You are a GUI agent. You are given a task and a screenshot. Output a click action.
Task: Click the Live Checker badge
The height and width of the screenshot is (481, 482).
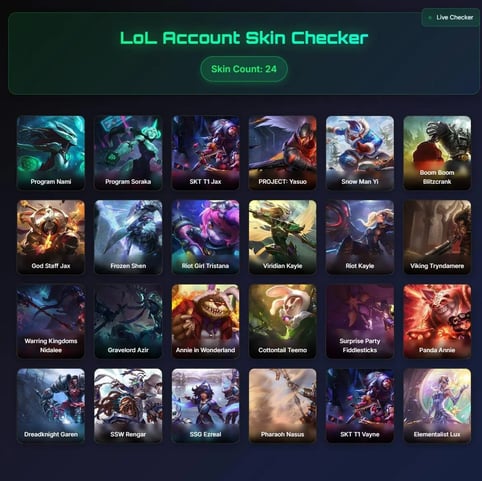point(451,17)
